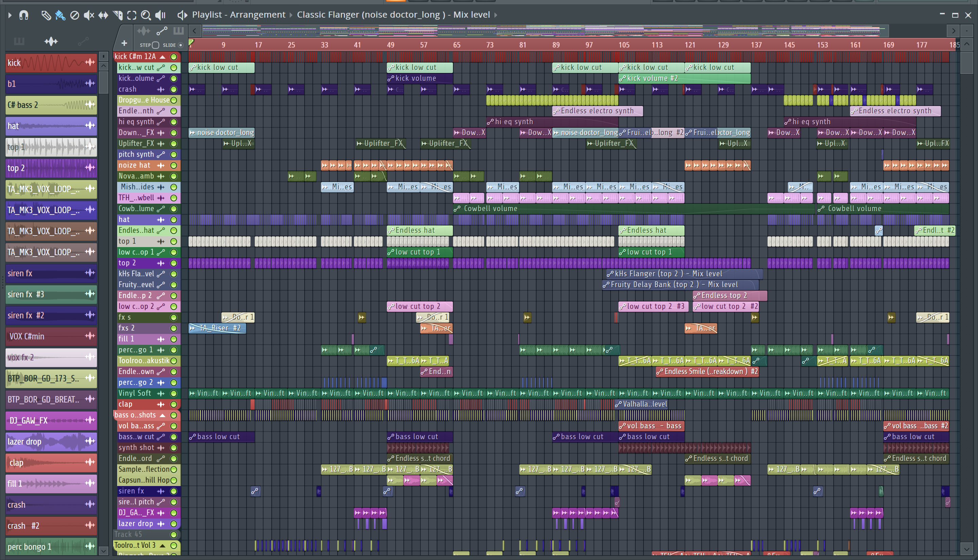Jump to bar 49 on timeline ruler
This screenshot has width=978, height=560.
click(391, 44)
